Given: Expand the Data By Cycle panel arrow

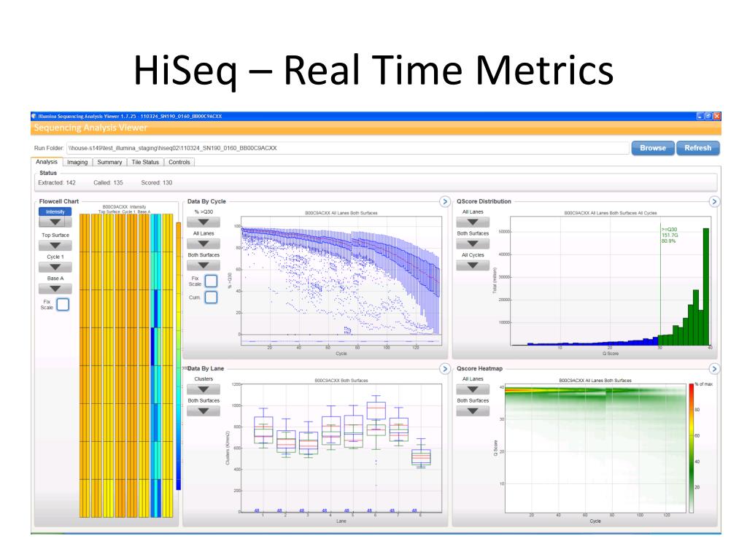Looking at the screenshot, I should point(444,201).
